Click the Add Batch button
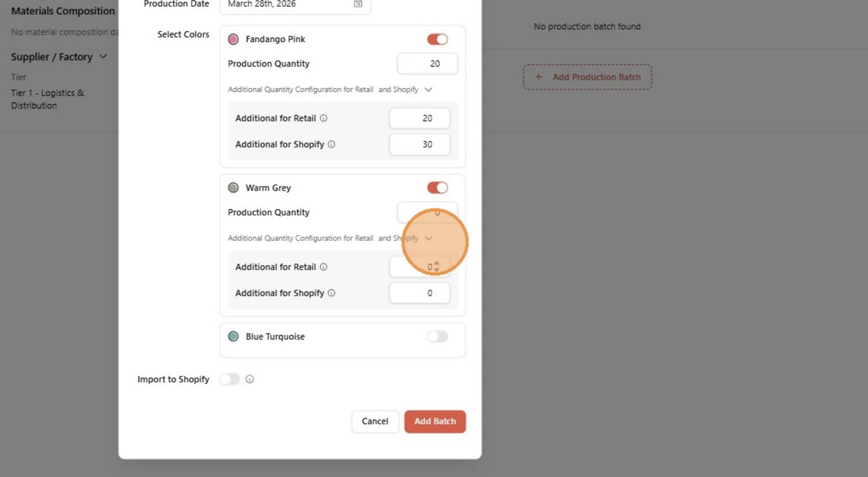Screen dimensions: 868x477 coord(435,421)
